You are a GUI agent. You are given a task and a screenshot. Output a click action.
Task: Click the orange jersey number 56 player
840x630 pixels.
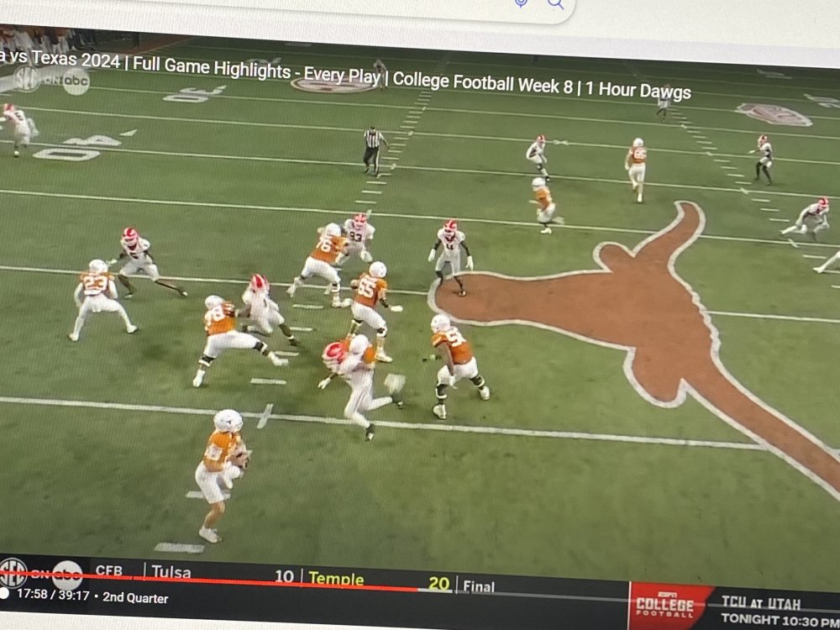coord(454,361)
